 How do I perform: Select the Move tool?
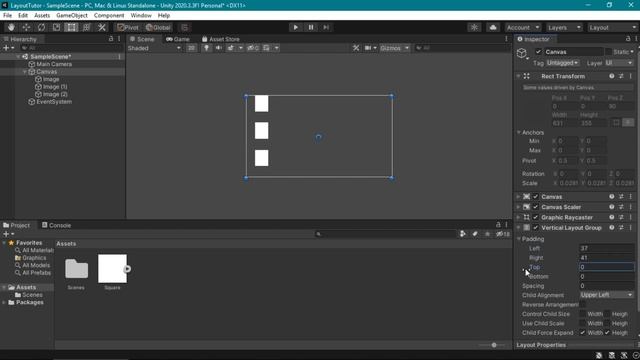click(26, 27)
